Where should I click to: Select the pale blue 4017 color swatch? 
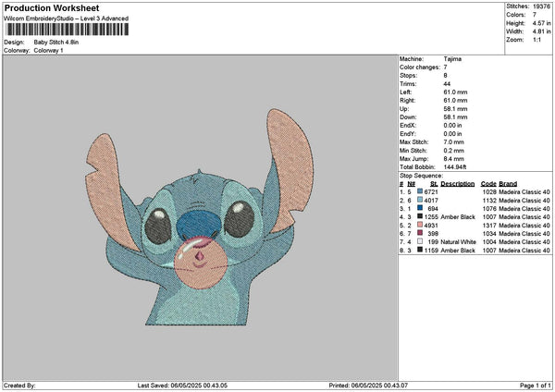(421, 199)
